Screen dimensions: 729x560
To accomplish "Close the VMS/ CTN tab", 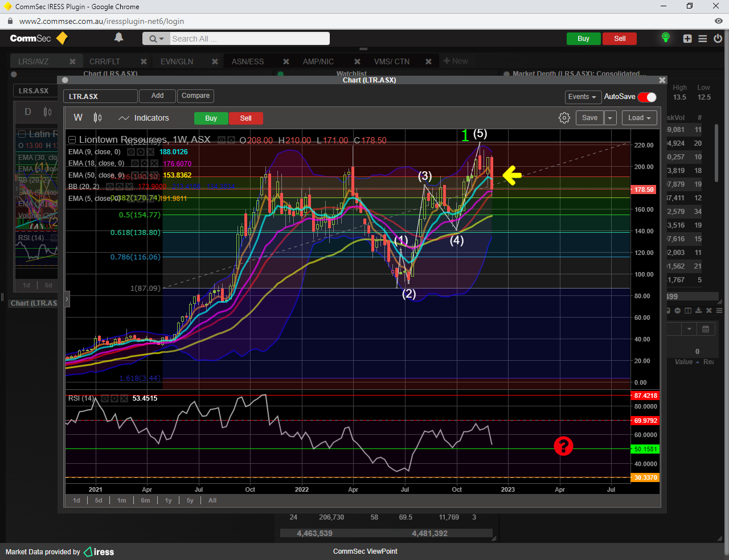I will 428,61.
